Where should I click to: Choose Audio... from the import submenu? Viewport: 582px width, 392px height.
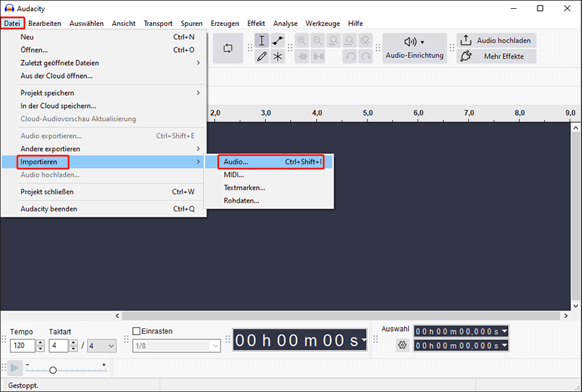269,161
